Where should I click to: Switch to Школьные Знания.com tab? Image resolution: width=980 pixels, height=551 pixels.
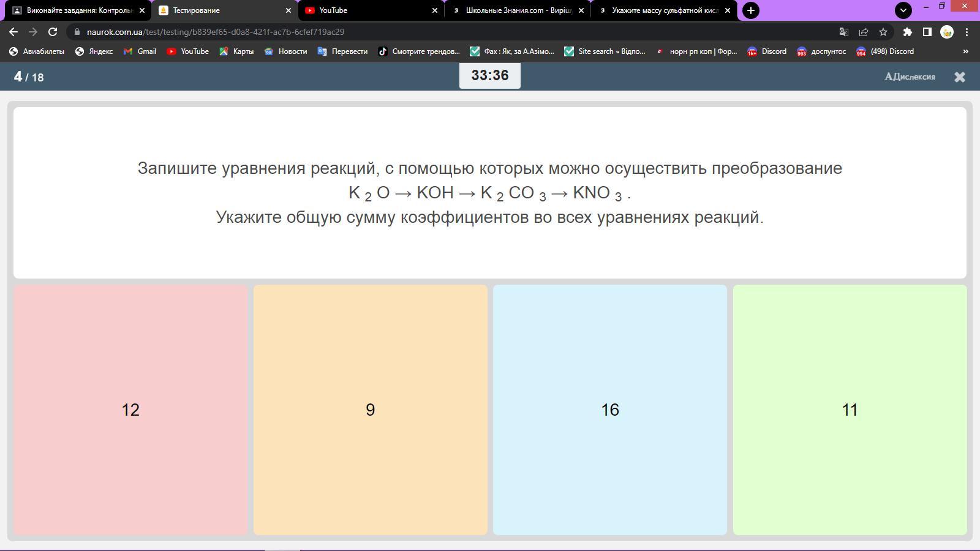(x=518, y=10)
